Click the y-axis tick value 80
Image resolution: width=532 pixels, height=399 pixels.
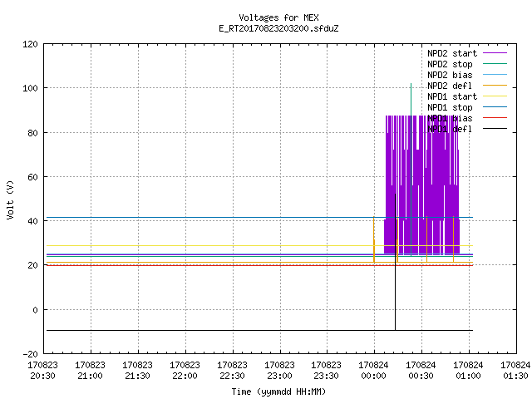click(x=32, y=133)
